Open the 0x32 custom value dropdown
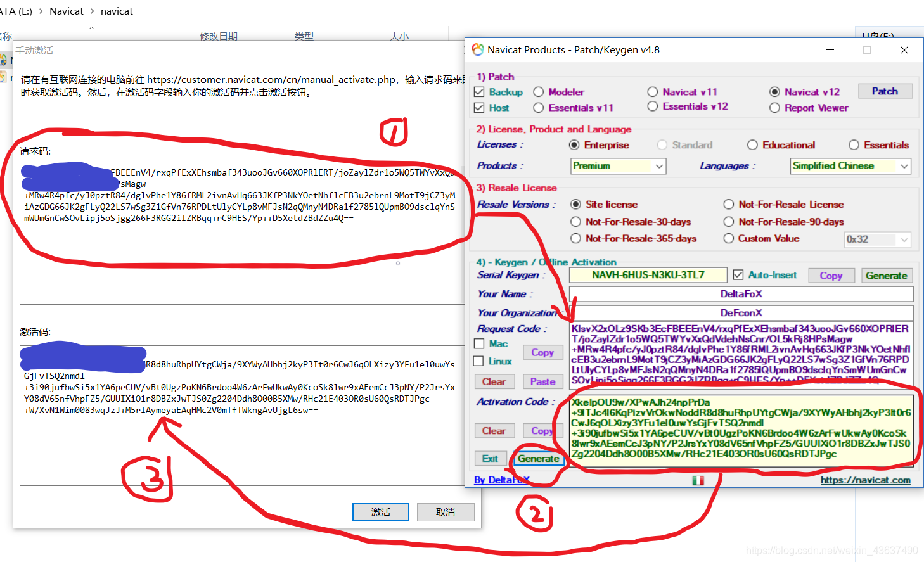The height and width of the screenshot is (562, 924). pos(878,239)
